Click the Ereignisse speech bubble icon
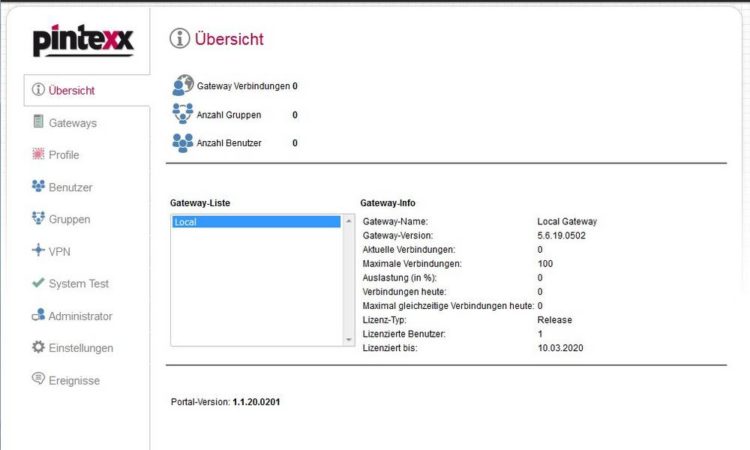750x450 pixels. coord(38,378)
